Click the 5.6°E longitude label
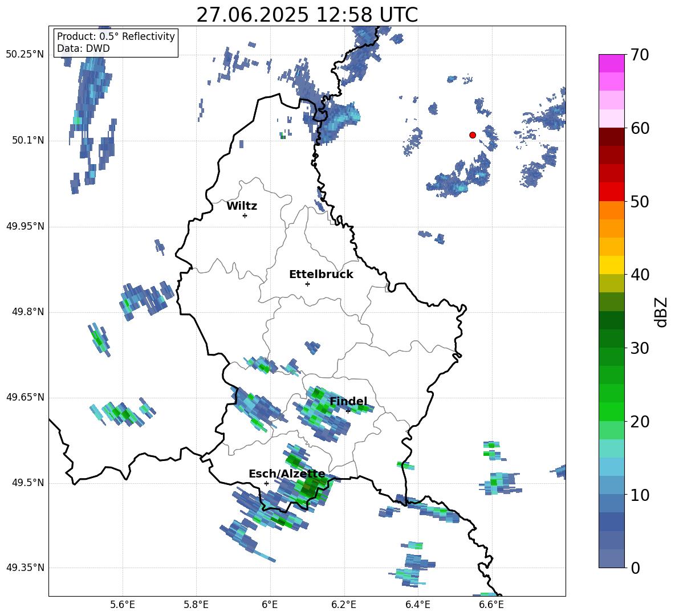The height and width of the screenshot is (616, 675). click(x=123, y=605)
